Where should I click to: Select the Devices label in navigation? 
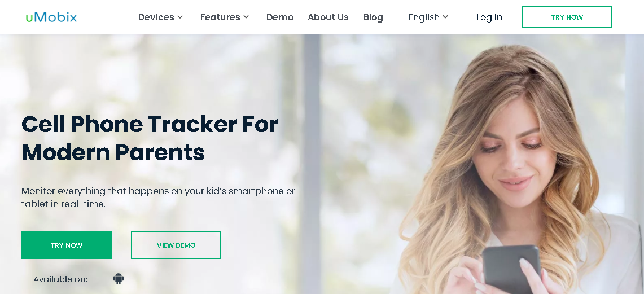pos(156,17)
